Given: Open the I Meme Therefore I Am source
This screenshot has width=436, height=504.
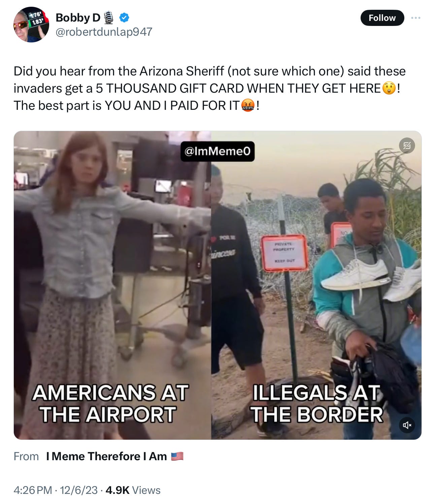Looking at the screenshot, I should 106,456.
